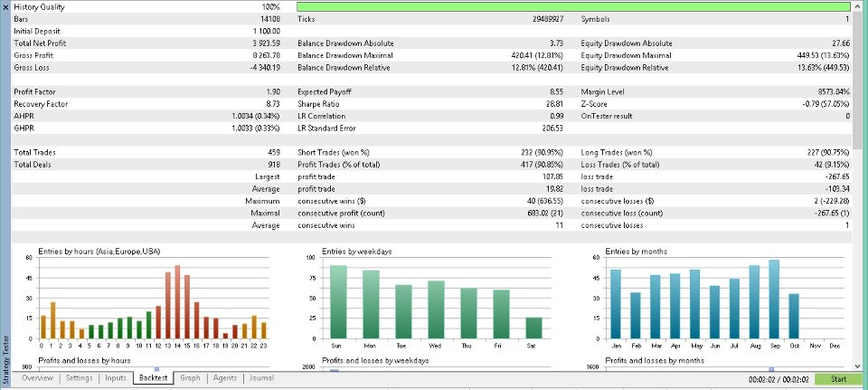Switch to the Graph tab
The height and width of the screenshot is (390, 868).
(x=190, y=378)
